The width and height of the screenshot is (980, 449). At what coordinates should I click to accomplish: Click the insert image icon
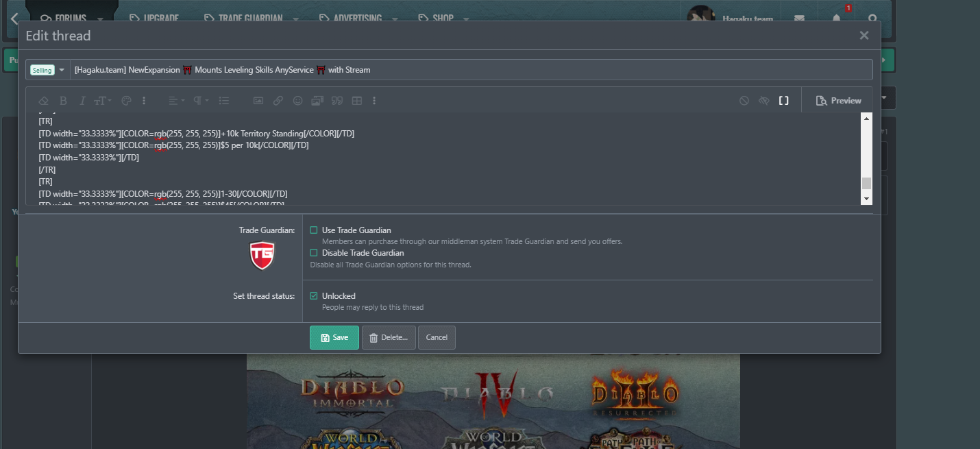pyautogui.click(x=258, y=101)
